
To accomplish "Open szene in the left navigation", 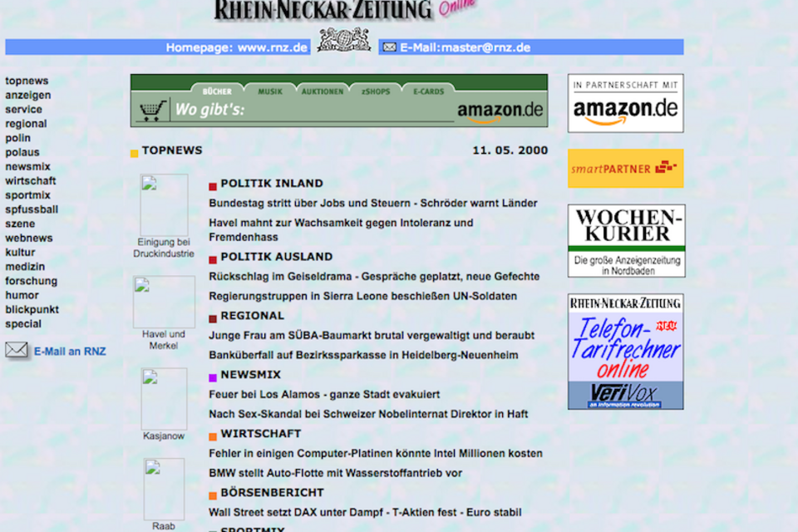I will [20, 224].
